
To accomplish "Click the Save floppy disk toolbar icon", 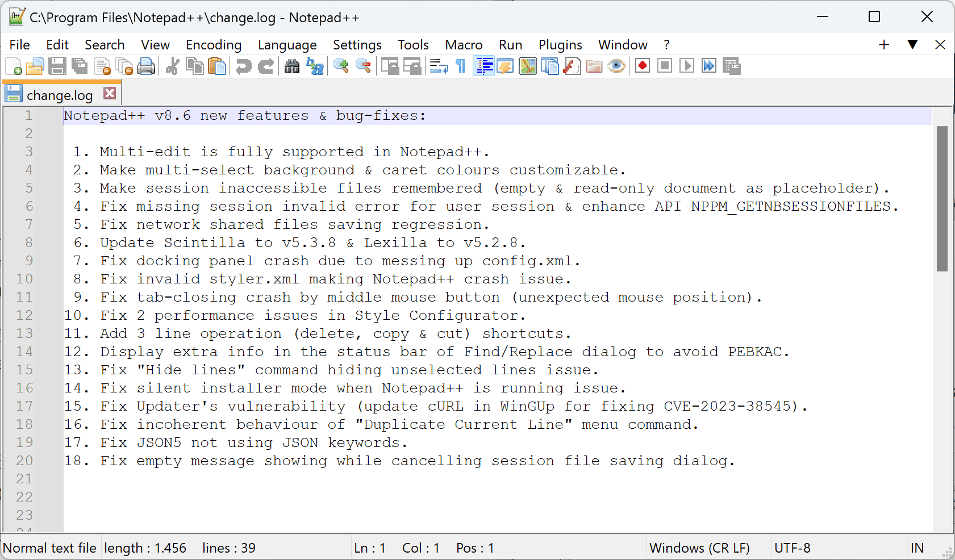I will point(57,66).
